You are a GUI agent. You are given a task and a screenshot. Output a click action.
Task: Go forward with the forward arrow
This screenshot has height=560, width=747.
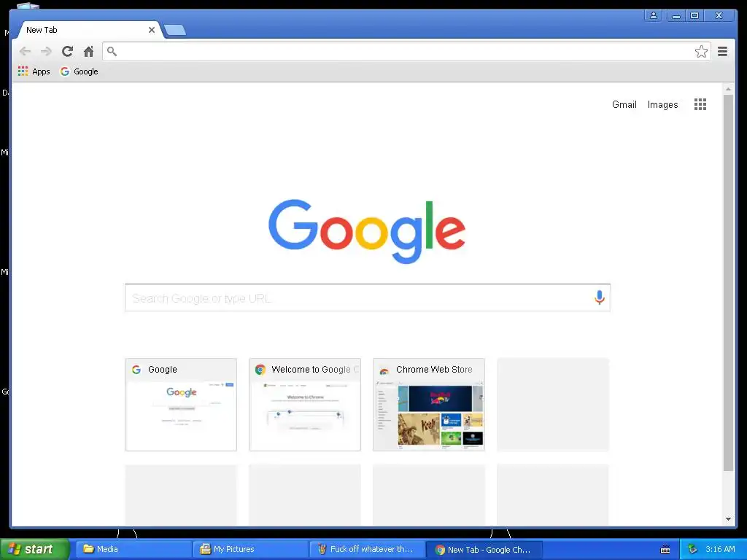pos(46,52)
